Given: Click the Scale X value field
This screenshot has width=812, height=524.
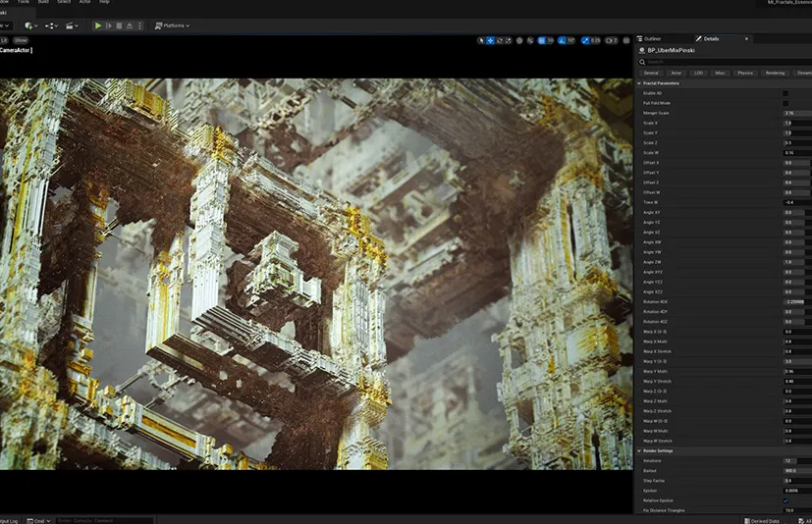Looking at the screenshot, I should (x=797, y=123).
